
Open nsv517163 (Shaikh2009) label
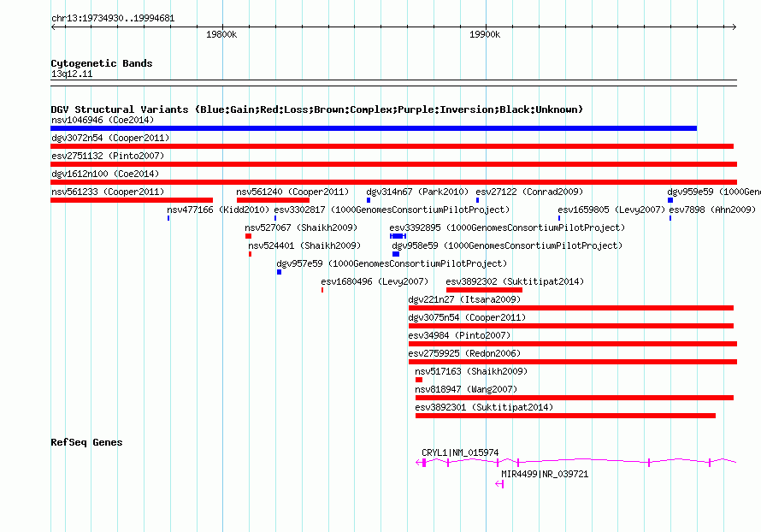pos(471,371)
